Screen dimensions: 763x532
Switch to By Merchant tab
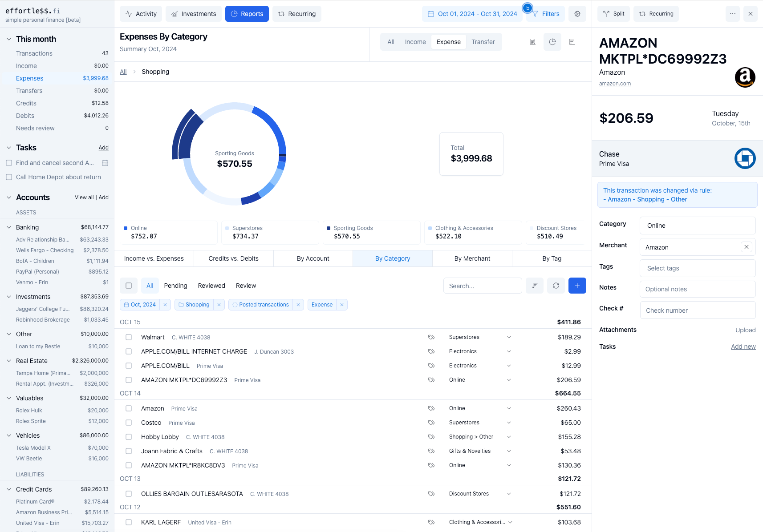[x=472, y=258]
